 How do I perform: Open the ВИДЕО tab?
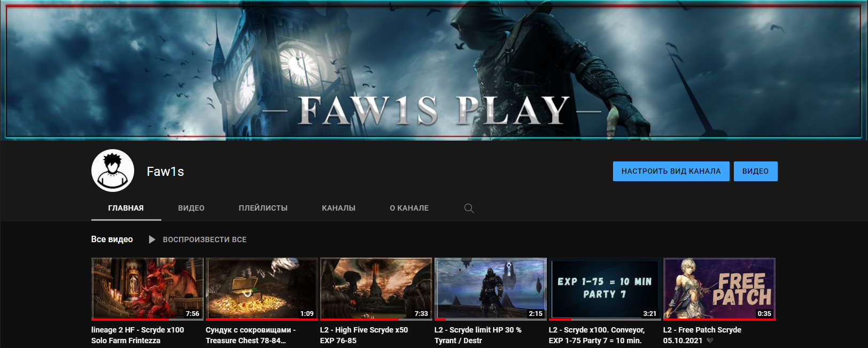(x=191, y=208)
